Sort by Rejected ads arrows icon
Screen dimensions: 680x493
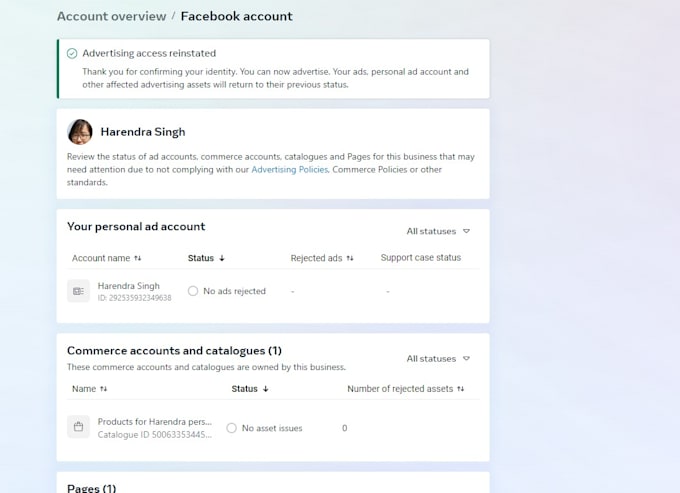[350, 258]
